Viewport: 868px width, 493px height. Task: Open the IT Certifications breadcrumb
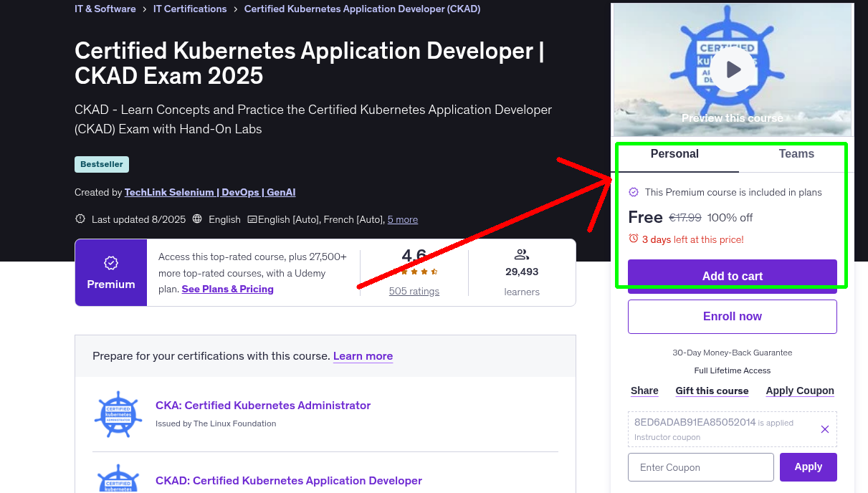point(190,9)
